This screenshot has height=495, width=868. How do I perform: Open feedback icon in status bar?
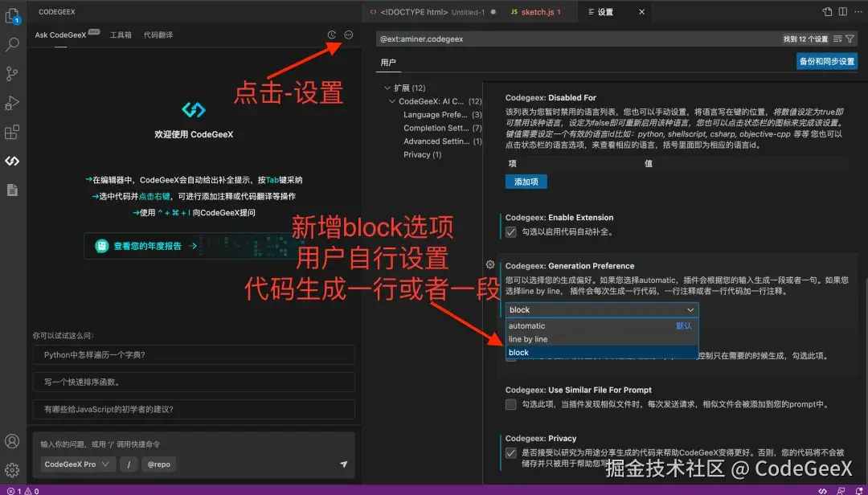click(841, 490)
